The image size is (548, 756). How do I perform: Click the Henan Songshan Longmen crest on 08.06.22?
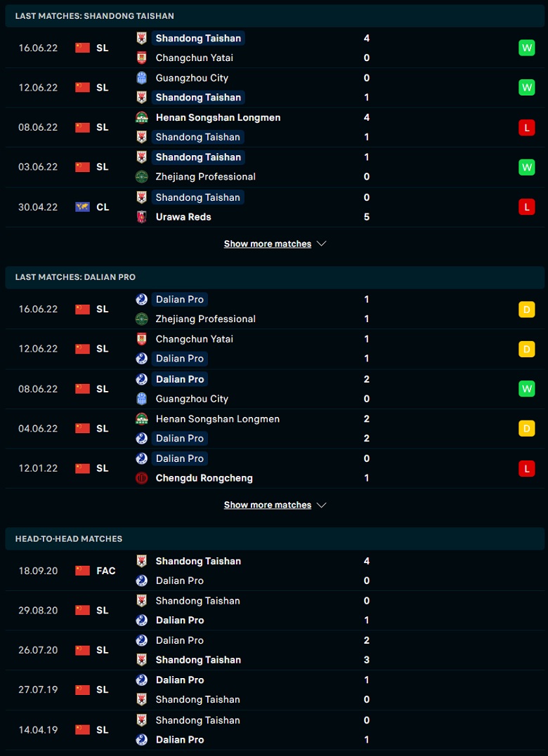click(x=141, y=118)
